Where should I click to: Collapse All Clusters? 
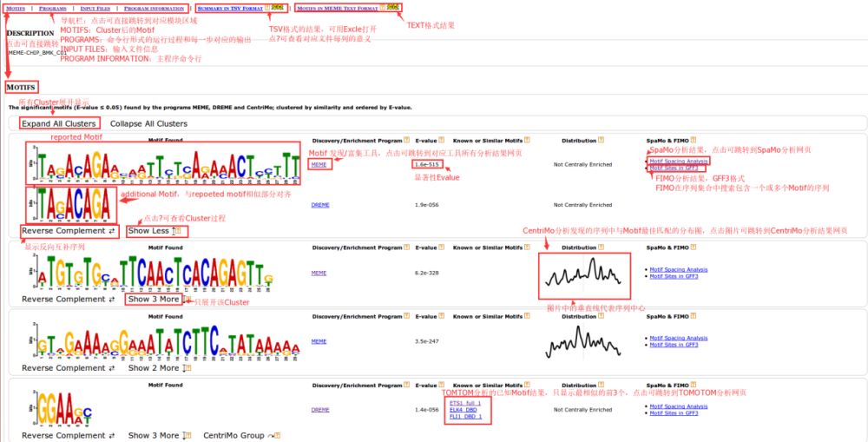[x=148, y=123]
